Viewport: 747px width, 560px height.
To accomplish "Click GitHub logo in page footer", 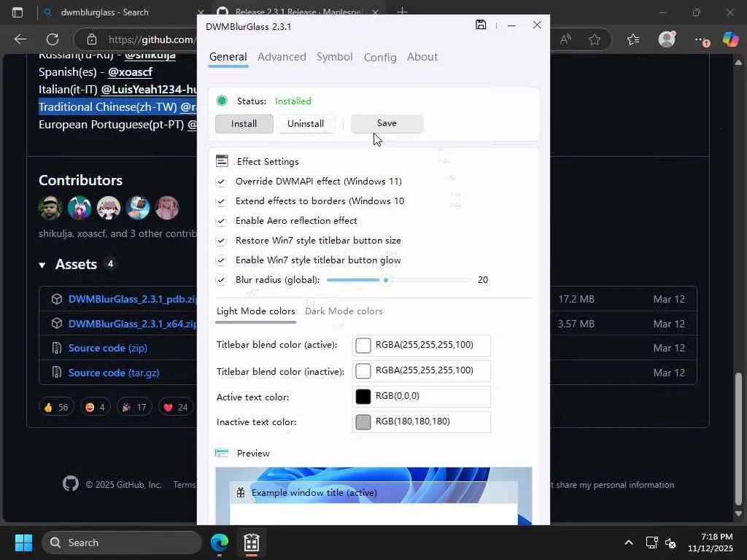I will (71, 484).
